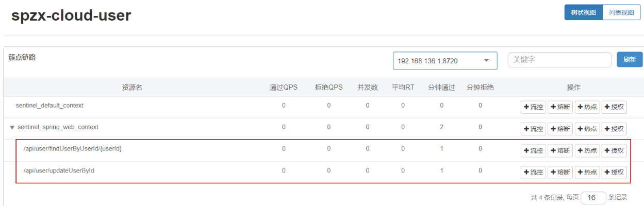Click the spzx-cloud-user page heading
This screenshot has width=644, height=206.
71,15
